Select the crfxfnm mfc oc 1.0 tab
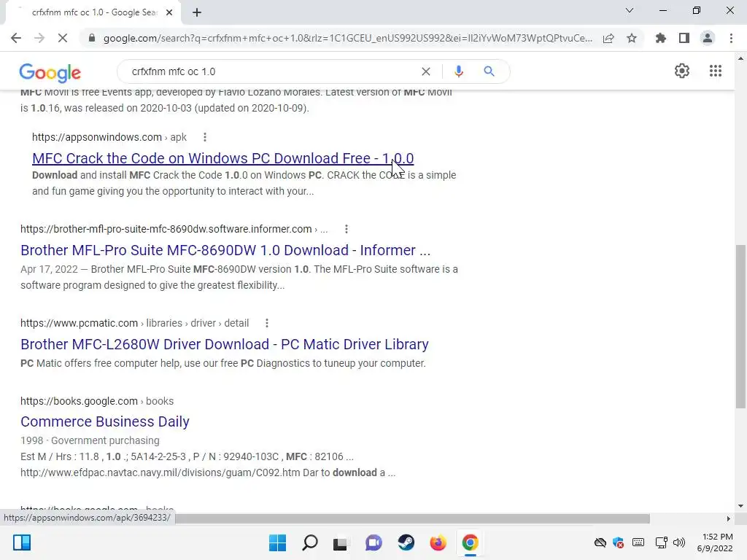The height and width of the screenshot is (560, 747). click(93, 12)
